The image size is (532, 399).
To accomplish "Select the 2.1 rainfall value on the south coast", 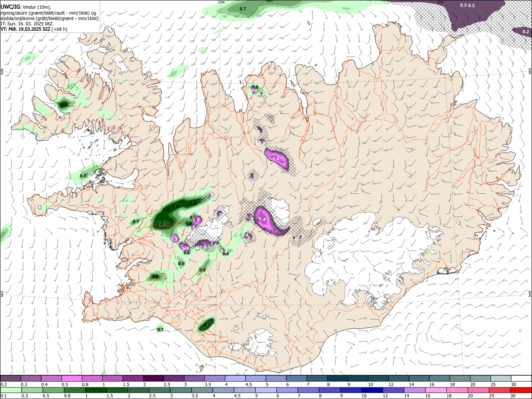I will pos(207,325).
